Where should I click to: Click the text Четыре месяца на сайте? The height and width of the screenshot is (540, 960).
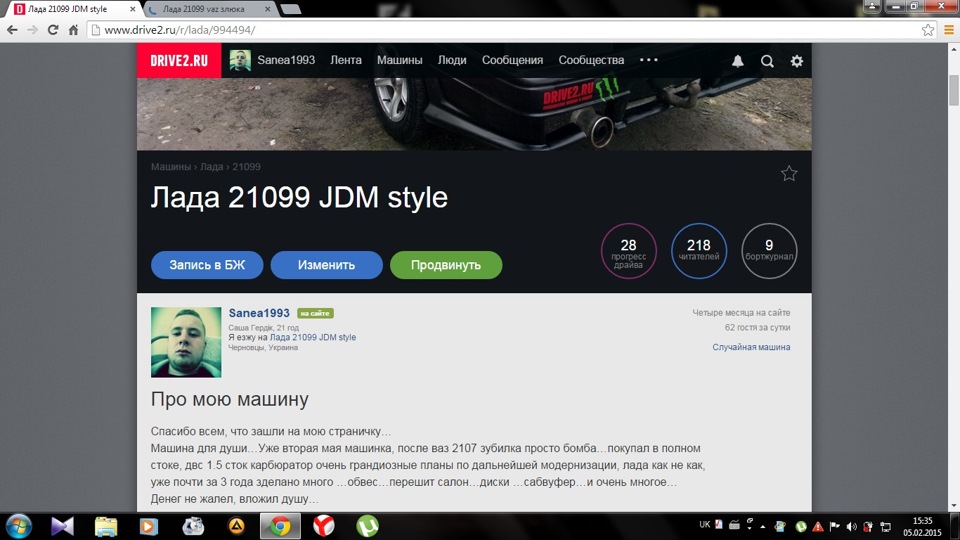pos(741,313)
